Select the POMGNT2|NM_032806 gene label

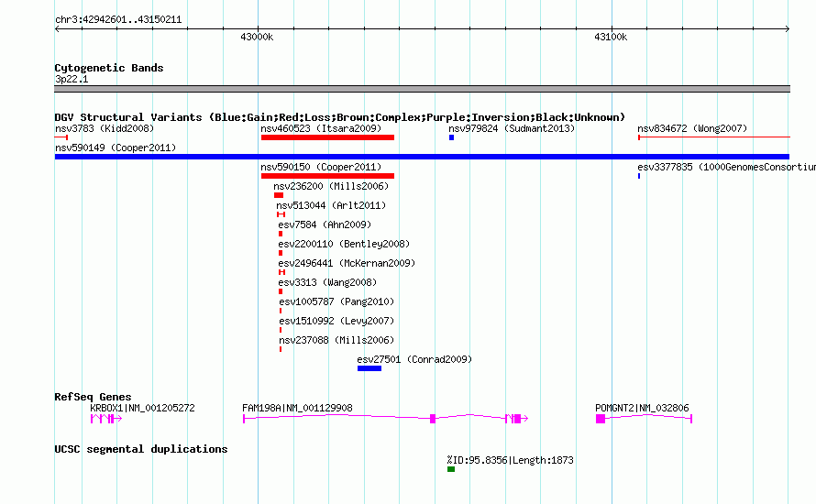(x=642, y=409)
